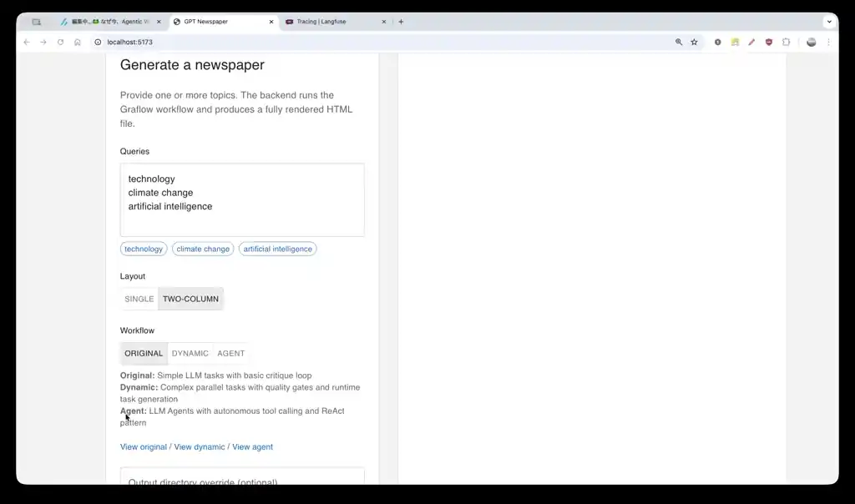Click the browser forward arrow
Viewport: 855px width, 504px height.
click(43, 42)
